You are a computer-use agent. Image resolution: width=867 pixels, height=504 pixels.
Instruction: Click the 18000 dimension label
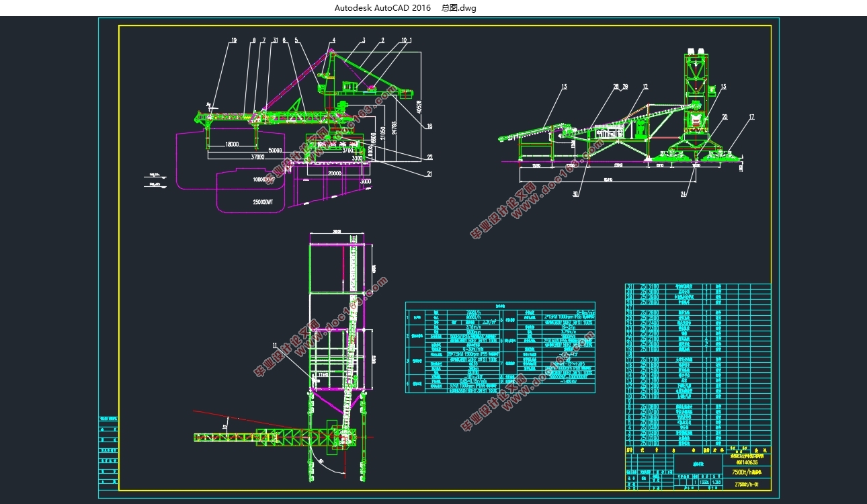[233, 144]
